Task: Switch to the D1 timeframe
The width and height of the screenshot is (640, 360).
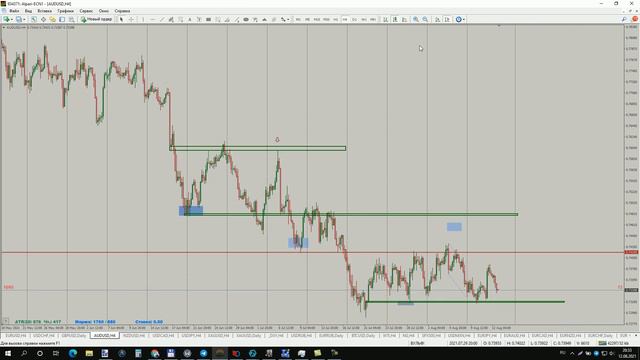Action: (x=354, y=19)
